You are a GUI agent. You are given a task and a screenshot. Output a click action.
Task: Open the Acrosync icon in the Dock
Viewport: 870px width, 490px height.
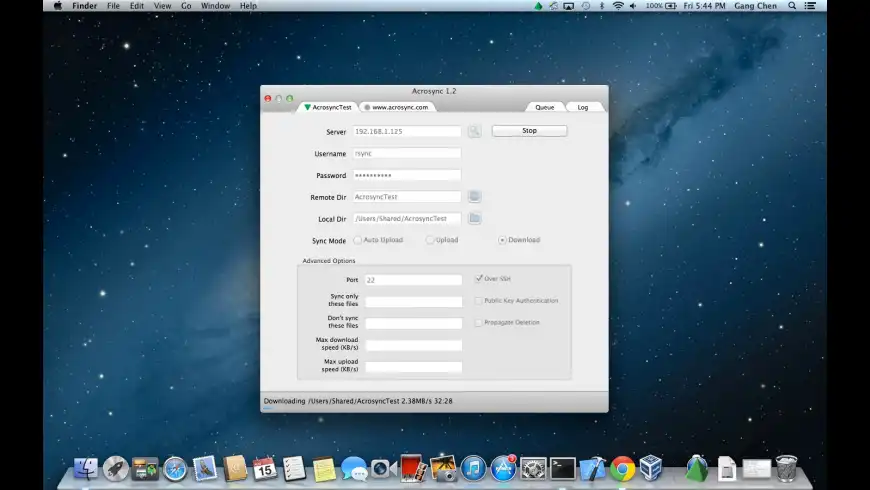click(696, 468)
